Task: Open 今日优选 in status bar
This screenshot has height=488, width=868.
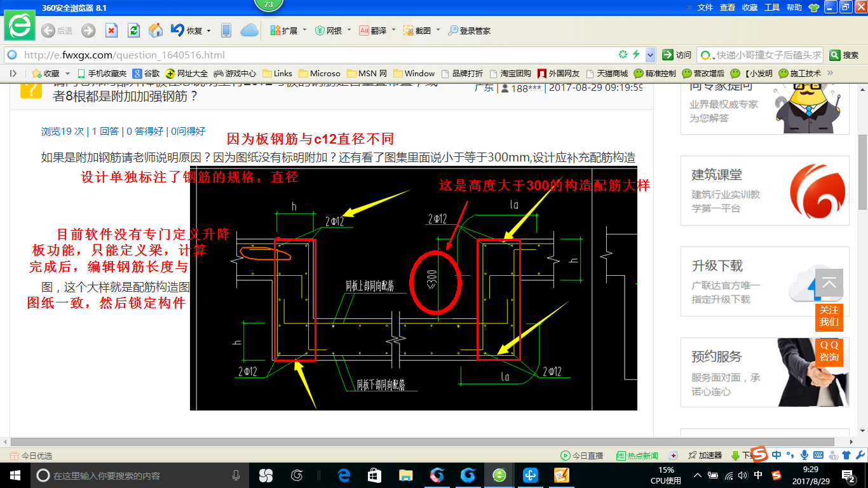Action: tap(31, 456)
